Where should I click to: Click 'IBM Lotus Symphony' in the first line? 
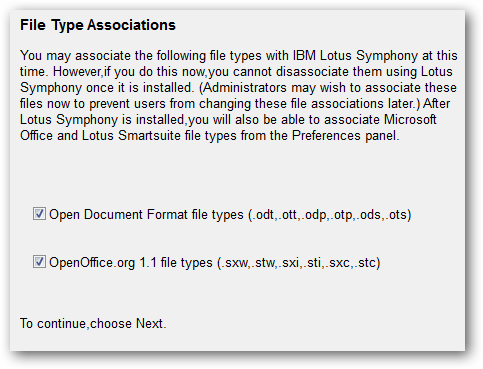(x=355, y=55)
